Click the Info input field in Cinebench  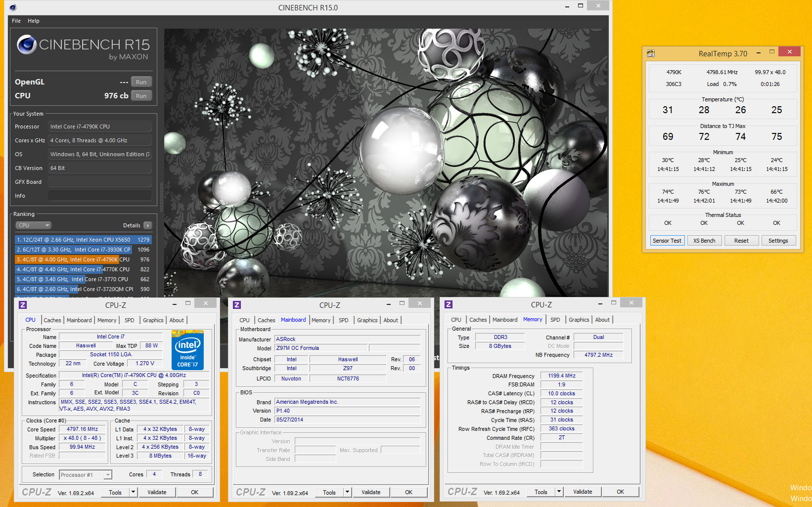point(100,196)
